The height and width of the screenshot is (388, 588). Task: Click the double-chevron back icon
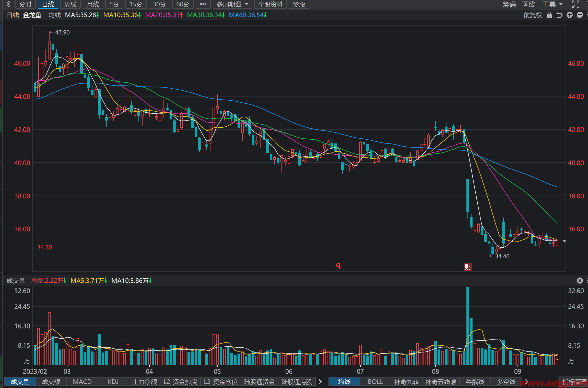[8, 4]
